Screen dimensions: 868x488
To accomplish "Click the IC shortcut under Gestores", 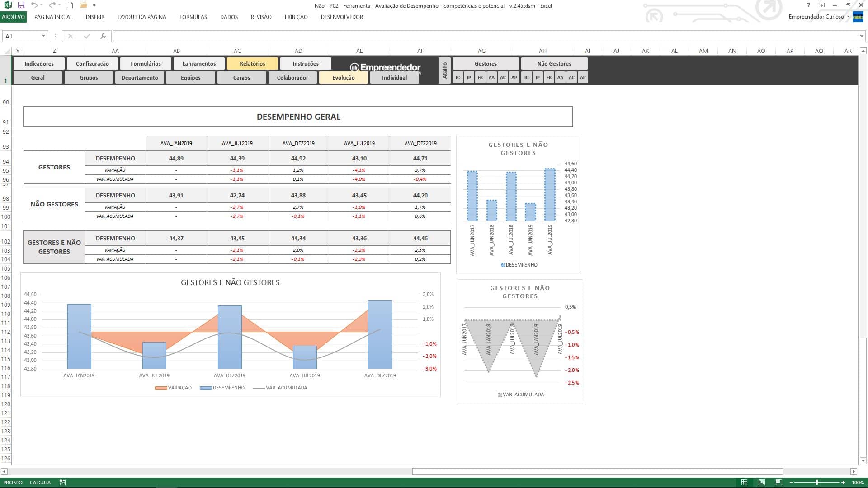I will pyautogui.click(x=458, y=78).
